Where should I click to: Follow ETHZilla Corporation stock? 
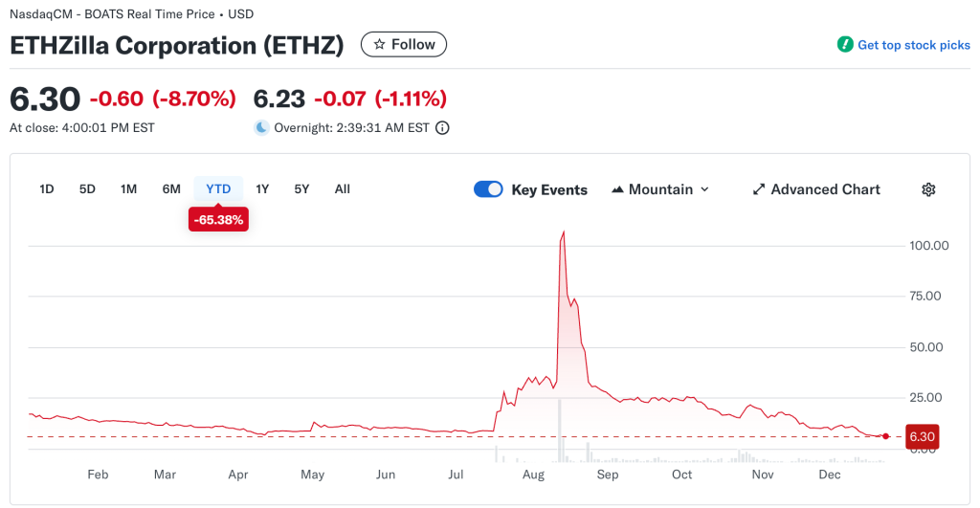point(403,44)
